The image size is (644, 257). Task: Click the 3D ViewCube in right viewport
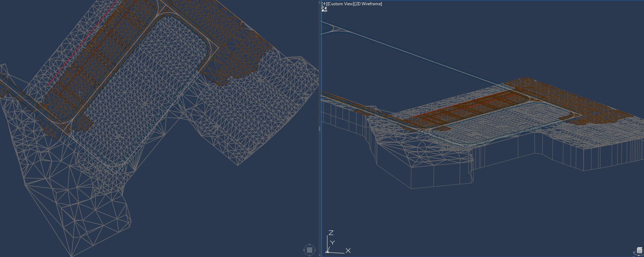pyautogui.click(x=639, y=250)
